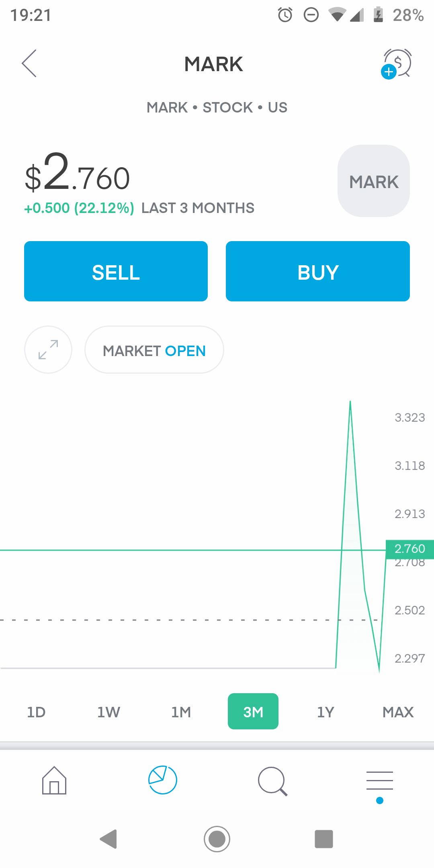Tap the Android back navigation button

[108, 839]
